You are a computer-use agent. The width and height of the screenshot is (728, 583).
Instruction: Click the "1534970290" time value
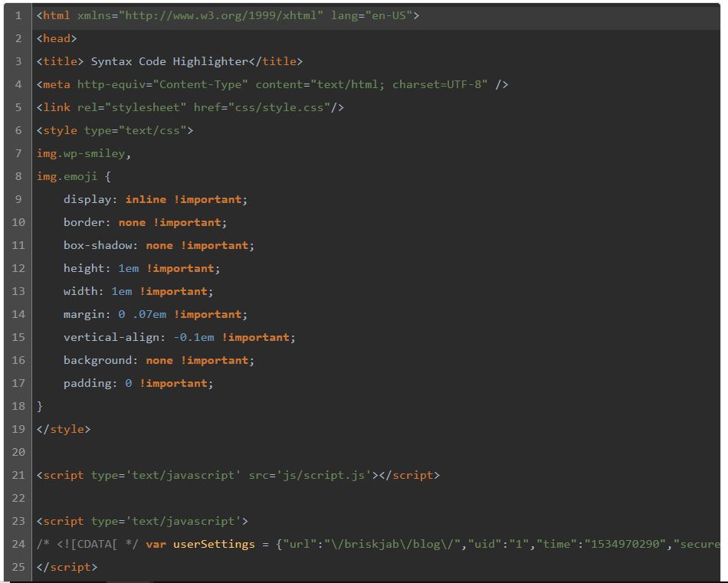click(x=625, y=544)
